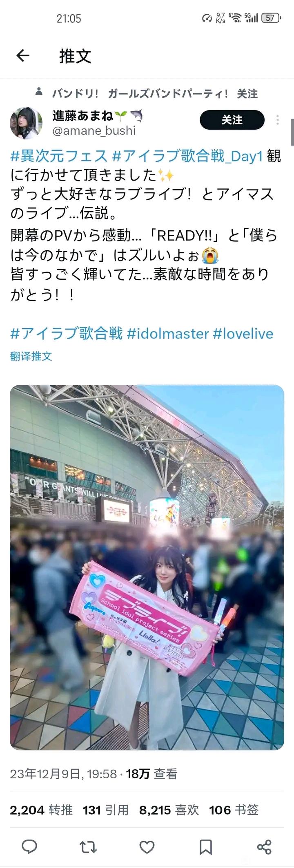Tap the battery indicator in status bar
The image size is (294, 868).
272,18
